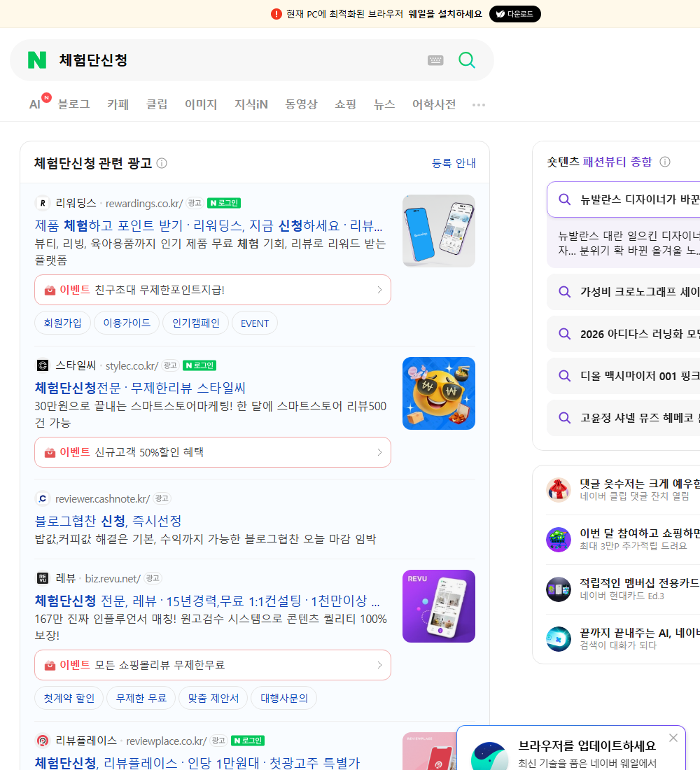The width and height of the screenshot is (700, 770).
Task: Click the EVENT chip
Action: 255,323
